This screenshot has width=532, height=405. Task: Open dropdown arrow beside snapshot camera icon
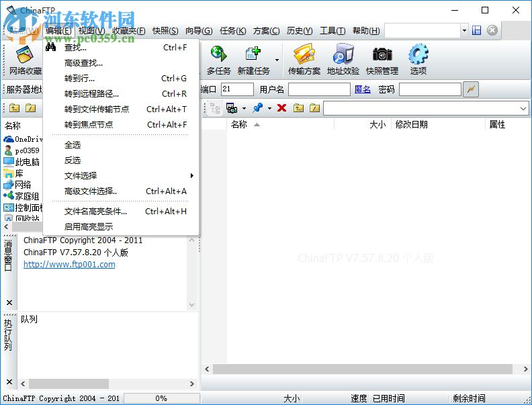coord(244,109)
